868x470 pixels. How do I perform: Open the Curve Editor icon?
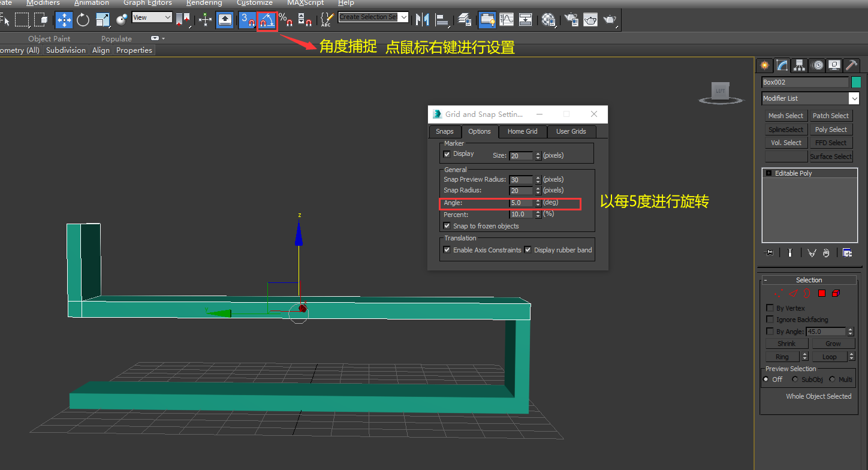(x=507, y=20)
